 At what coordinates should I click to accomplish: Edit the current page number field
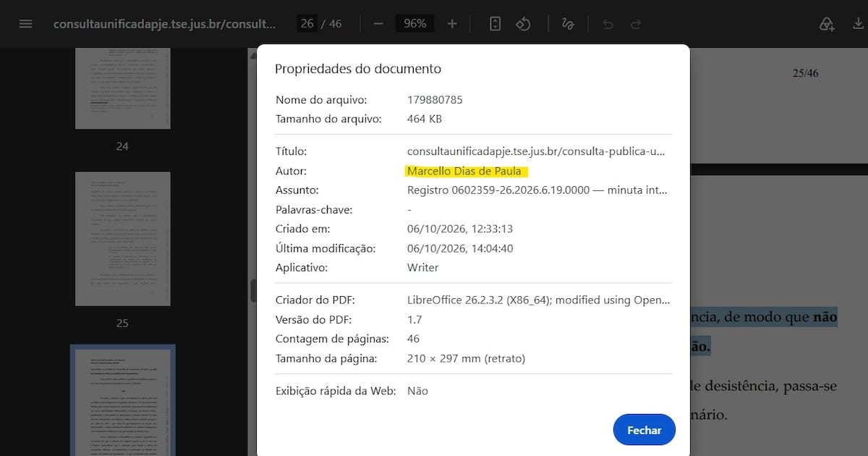307,24
